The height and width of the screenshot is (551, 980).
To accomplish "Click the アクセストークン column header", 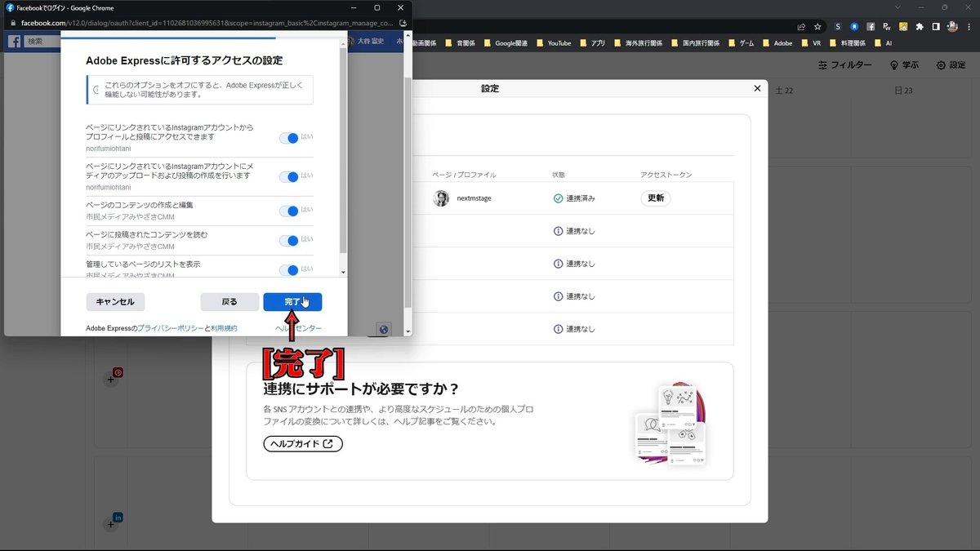I will [666, 175].
